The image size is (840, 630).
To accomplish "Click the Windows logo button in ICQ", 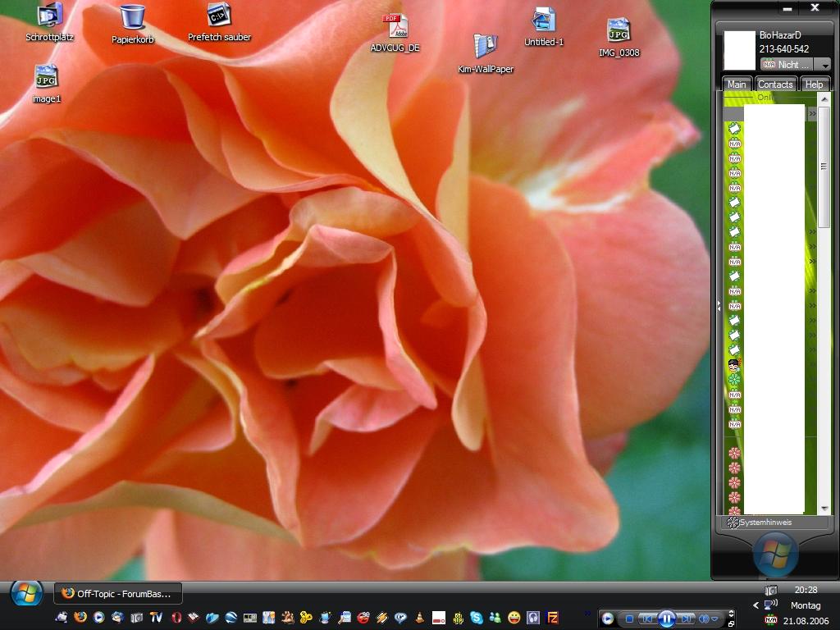I will [x=775, y=554].
